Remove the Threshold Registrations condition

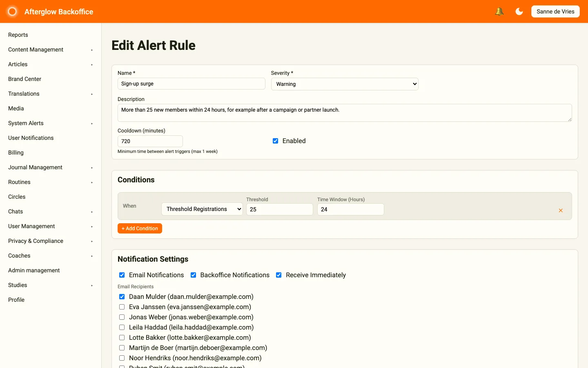[561, 210]
